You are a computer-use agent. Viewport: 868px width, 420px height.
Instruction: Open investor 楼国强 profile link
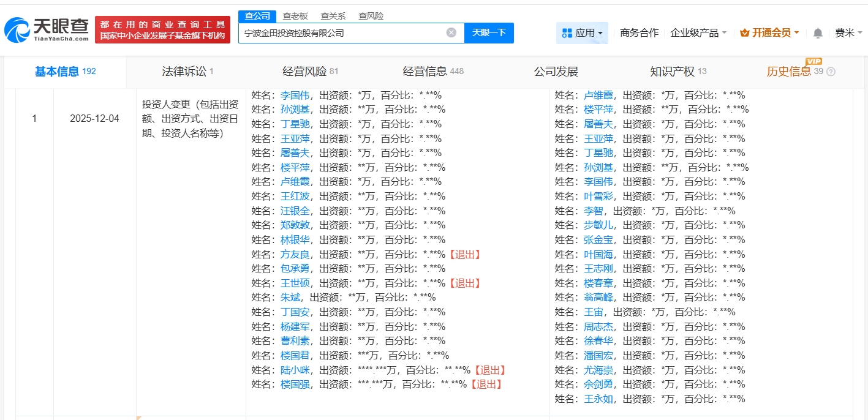[295, 384]
